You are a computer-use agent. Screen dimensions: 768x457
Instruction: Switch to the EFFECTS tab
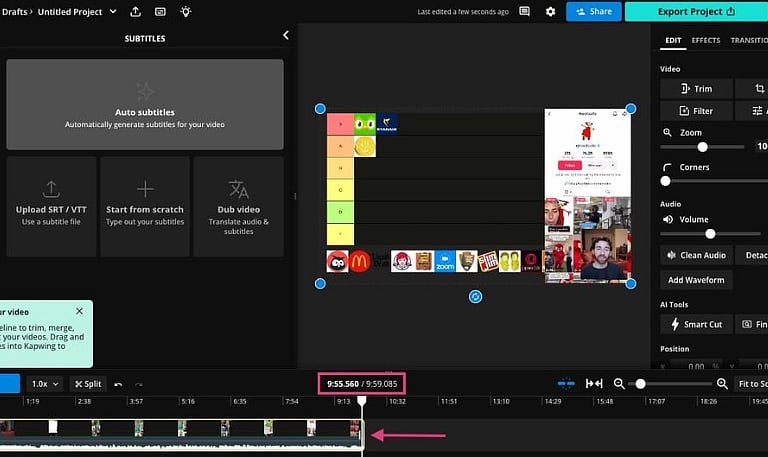click(706, 40)
